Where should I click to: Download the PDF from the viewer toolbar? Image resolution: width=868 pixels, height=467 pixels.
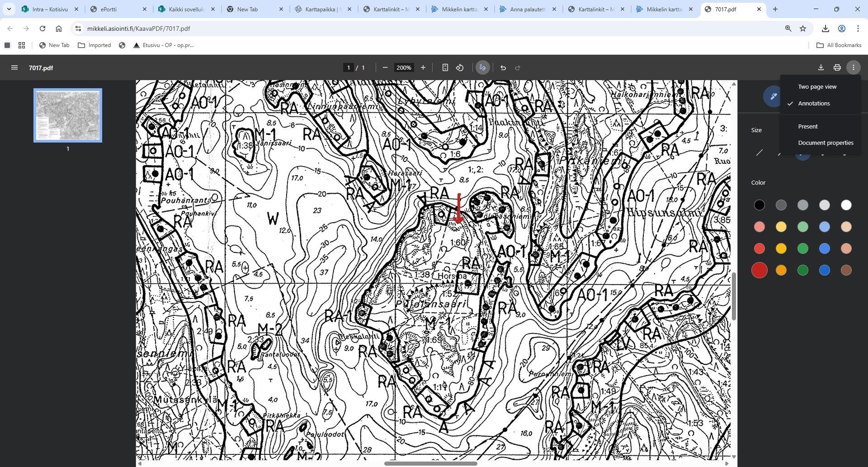821,67
